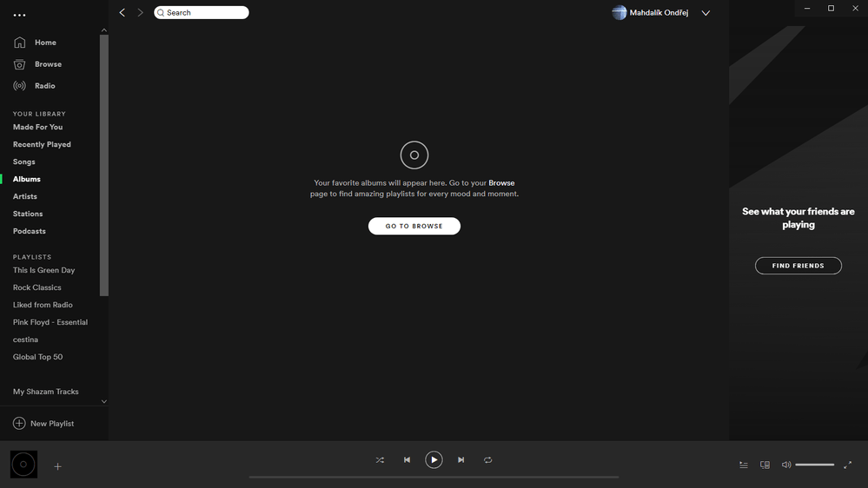Image resolution: width=868 pixels, height=488 pixels.
Task: Click the New Playlist plus icon
Action: 19,423
